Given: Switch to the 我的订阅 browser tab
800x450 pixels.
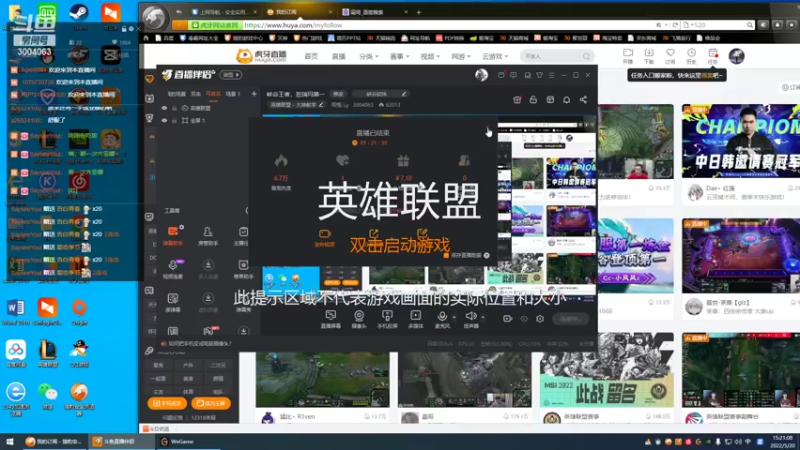Looking at the screenshot, I should click(299, 12).
